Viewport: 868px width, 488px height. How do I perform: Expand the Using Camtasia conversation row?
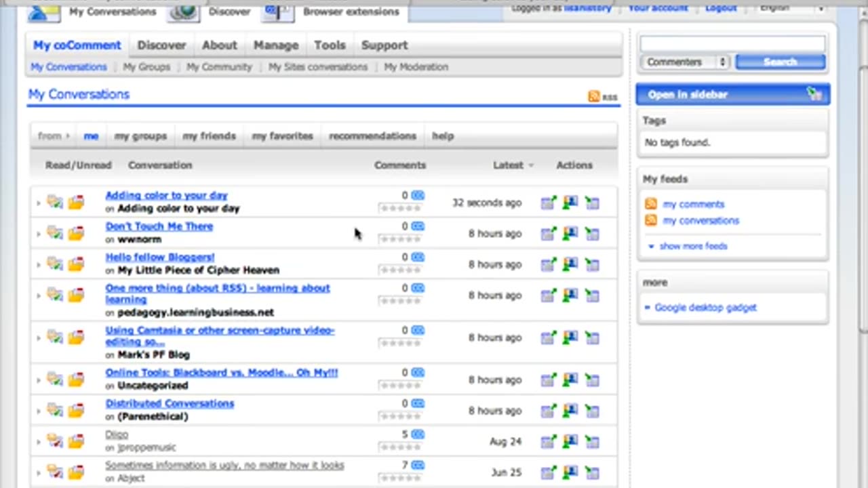[x=38, y=338]
